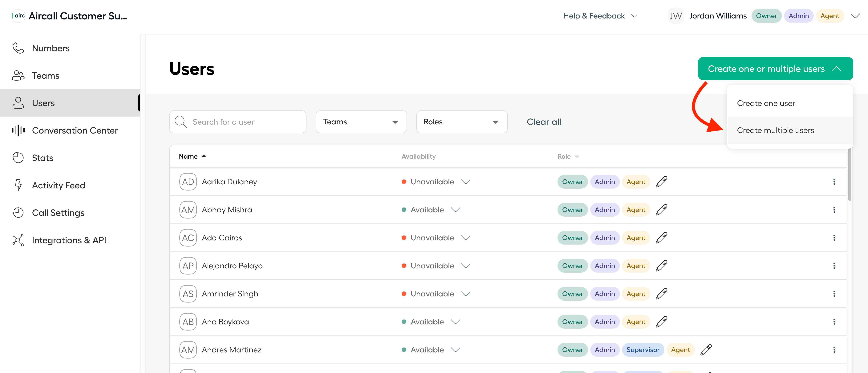
Task: Expand availability dropdown for Abhay Mishra
Action: pos(456,210)
